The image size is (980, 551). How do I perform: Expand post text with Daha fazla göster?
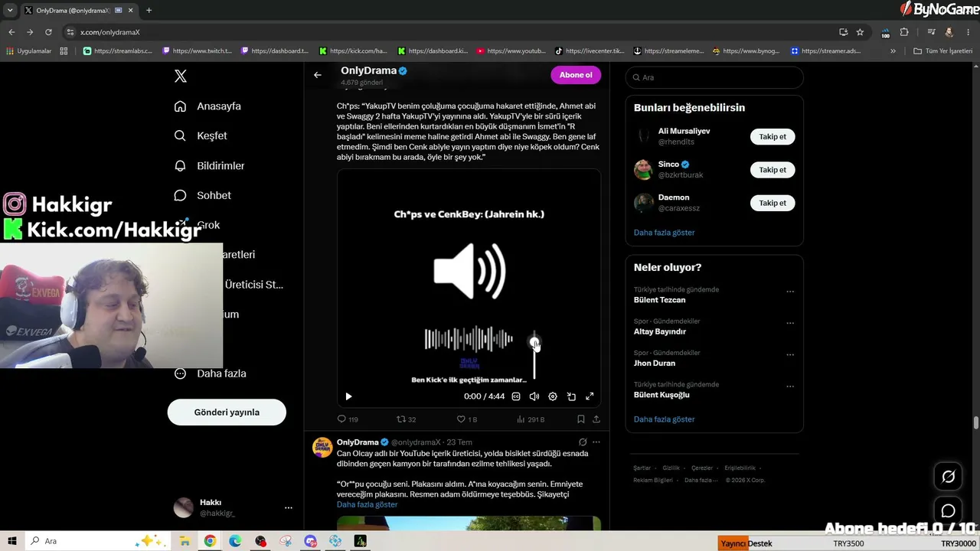(x=367, y=505)
